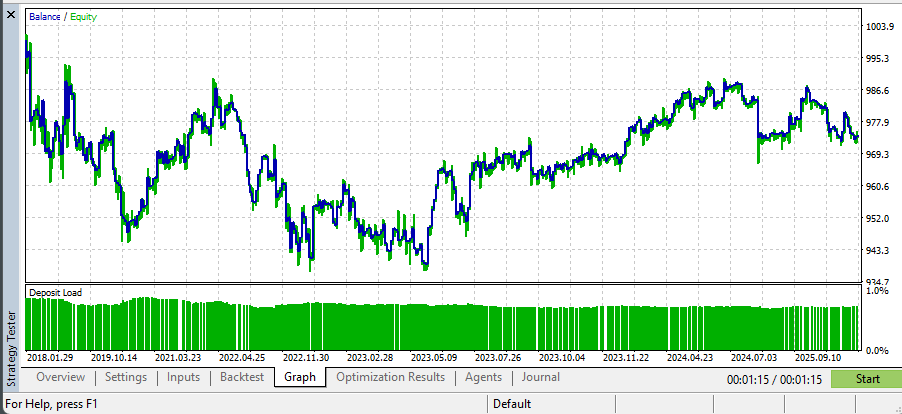Click the Balance legend label

tap(45, 17)
